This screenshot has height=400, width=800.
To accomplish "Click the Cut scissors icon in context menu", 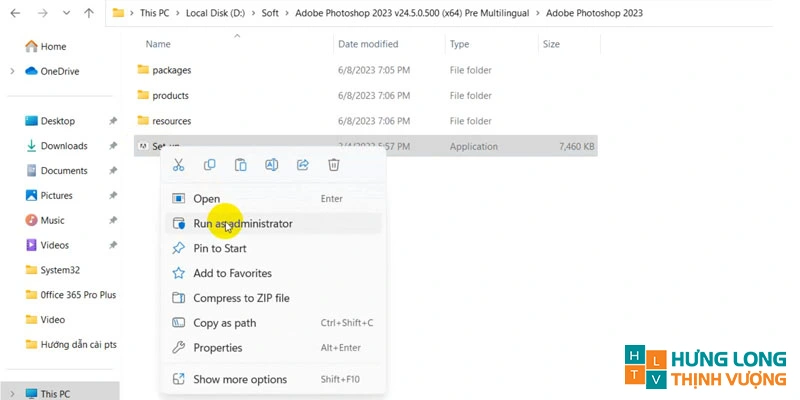I will tap(178, 165).
